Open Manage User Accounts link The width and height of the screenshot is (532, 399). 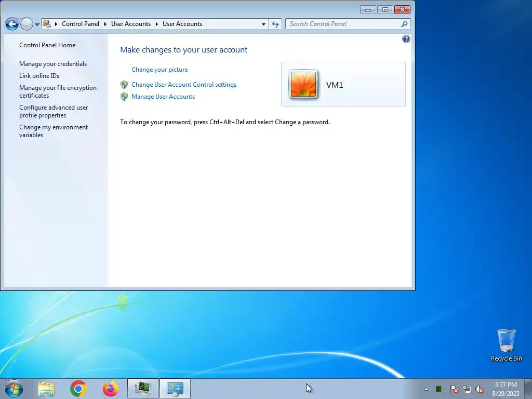[x=163, y=96]
